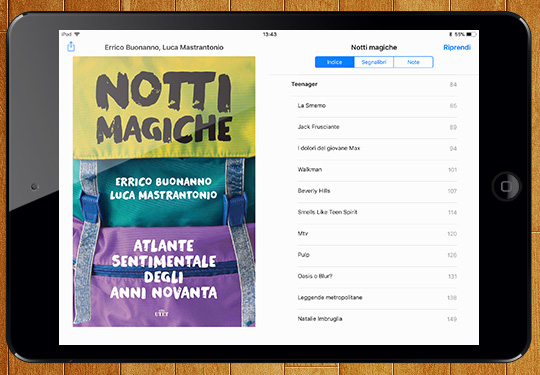Tap the battery indicator icon

tap(471, 34)
